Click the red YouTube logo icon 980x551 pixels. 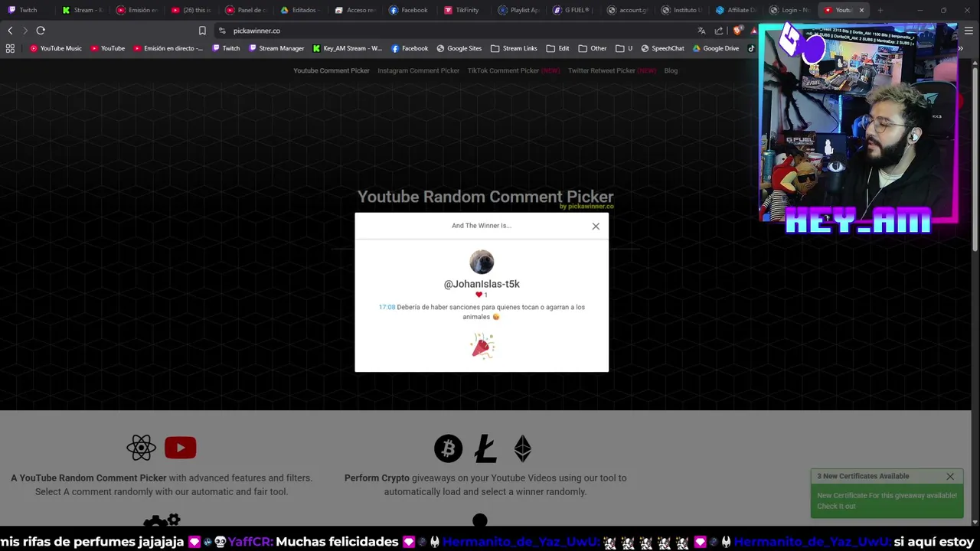pyautogui.click(x=180, y=448)
